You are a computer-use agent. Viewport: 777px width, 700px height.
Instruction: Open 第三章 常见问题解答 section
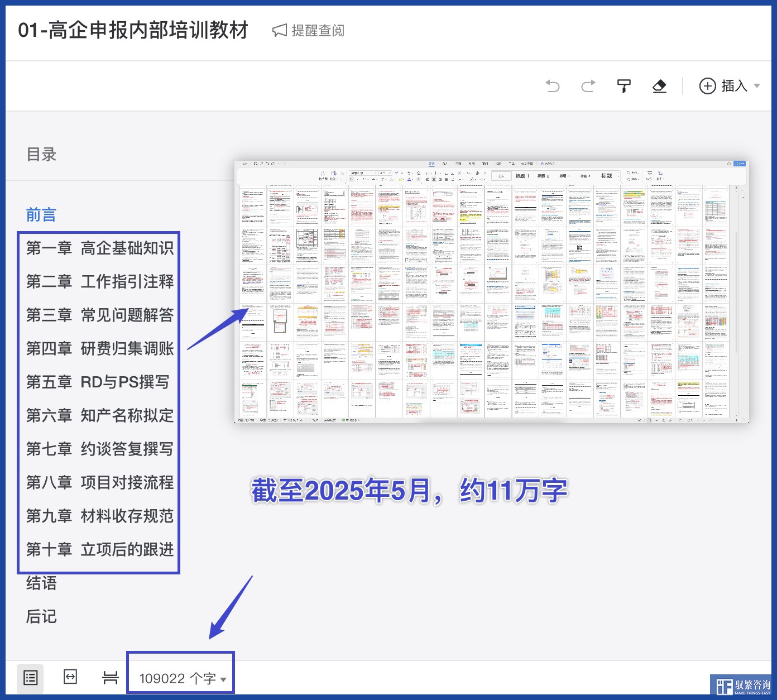pos(100,315)
